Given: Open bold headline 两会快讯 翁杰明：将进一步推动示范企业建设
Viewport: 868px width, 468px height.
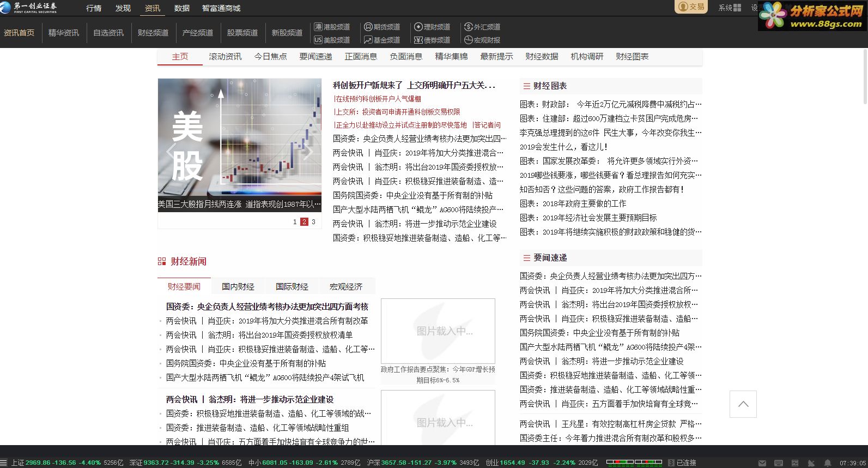Looking at the screenshot, I should tap(250, 400).
